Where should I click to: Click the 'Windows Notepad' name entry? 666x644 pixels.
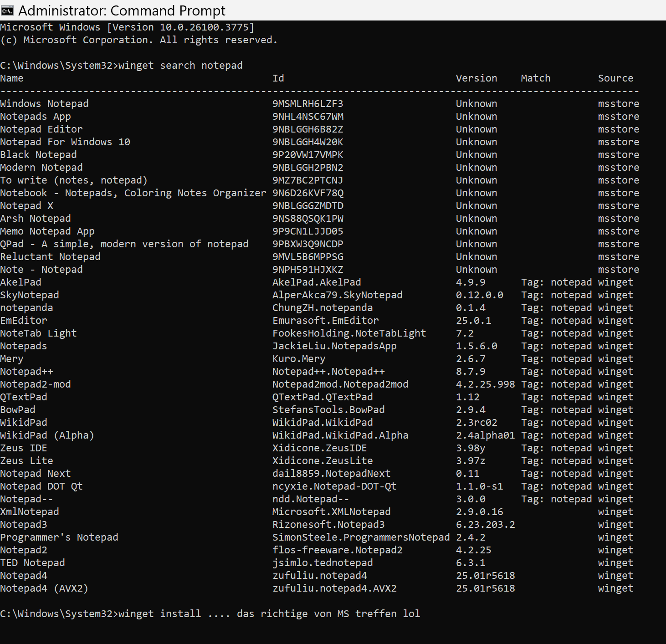tap(44, 104)
